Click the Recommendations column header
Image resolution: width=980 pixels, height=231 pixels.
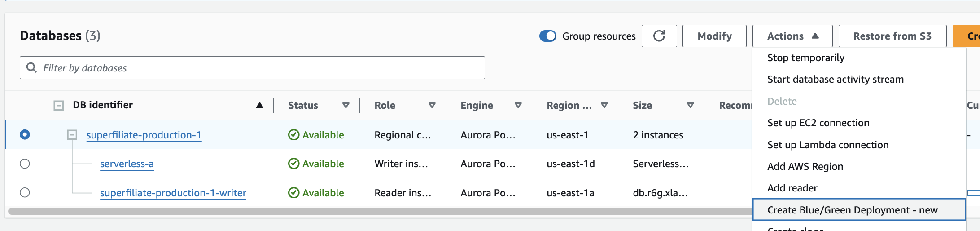point(735,105)
